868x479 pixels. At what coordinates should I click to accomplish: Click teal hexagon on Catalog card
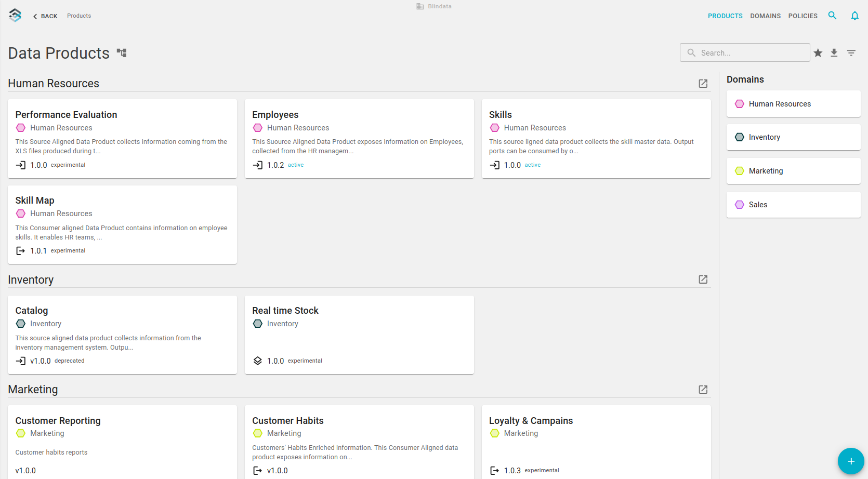21,324
